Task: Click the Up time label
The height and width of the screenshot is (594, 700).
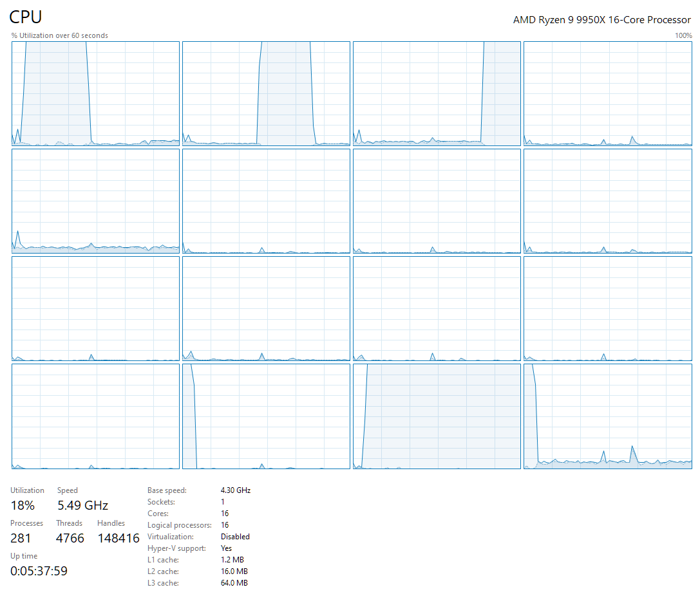Action: coord(24,555)
